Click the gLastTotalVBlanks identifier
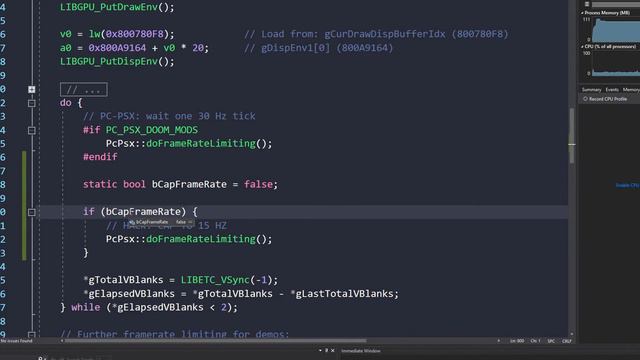 (344, 294)
